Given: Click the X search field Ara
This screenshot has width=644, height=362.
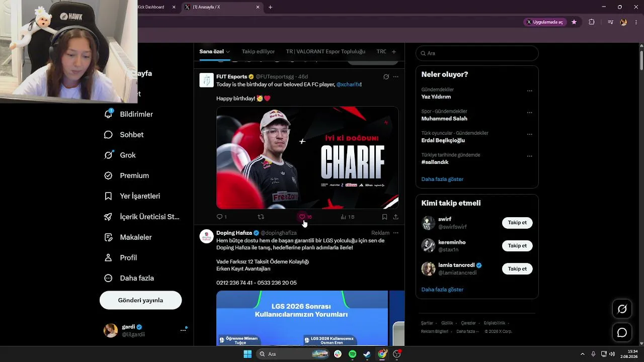Looking at the screenshot, I should click(x=477, y=53).
